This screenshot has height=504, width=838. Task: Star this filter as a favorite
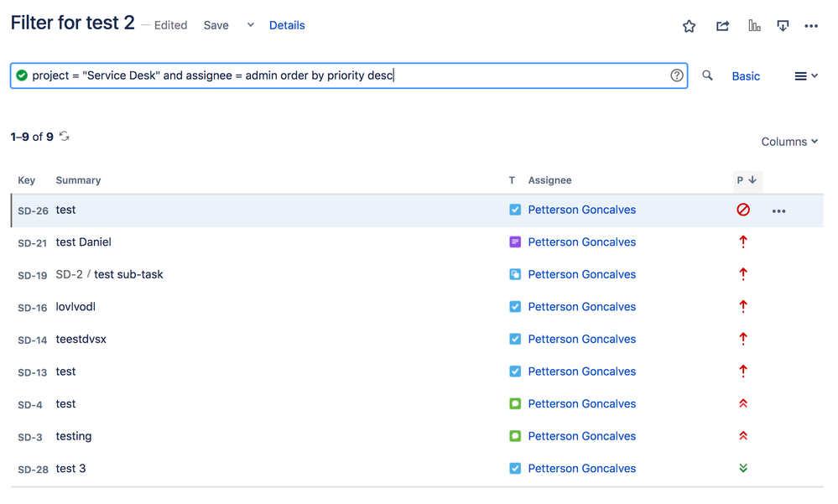point(689,26)
